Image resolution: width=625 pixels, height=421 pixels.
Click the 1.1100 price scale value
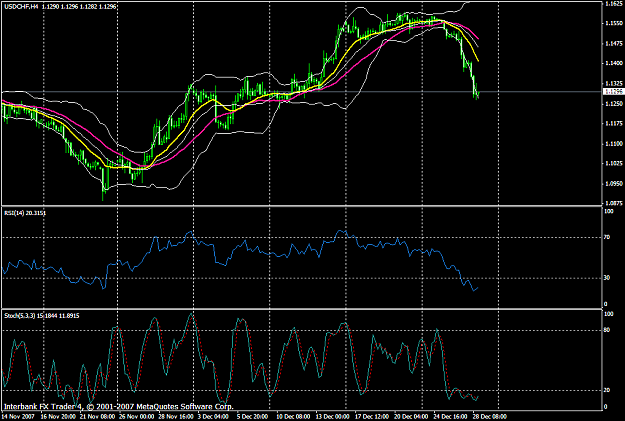click(614, 144)
